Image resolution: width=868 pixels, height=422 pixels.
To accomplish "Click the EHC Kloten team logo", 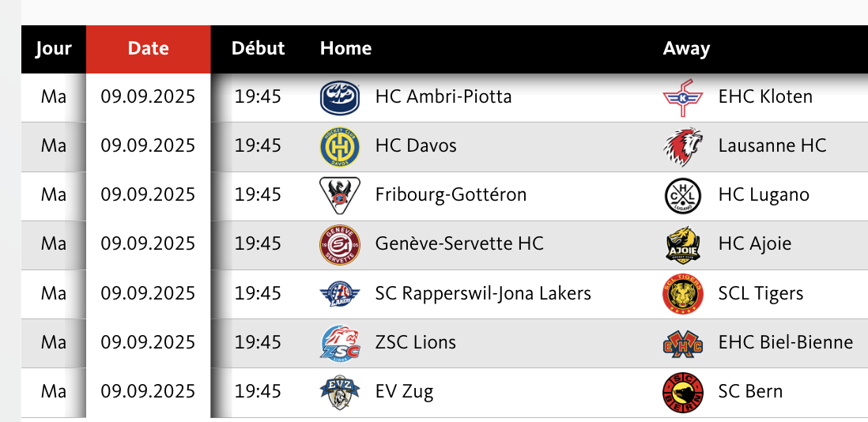I will click(x=682, y=97).
